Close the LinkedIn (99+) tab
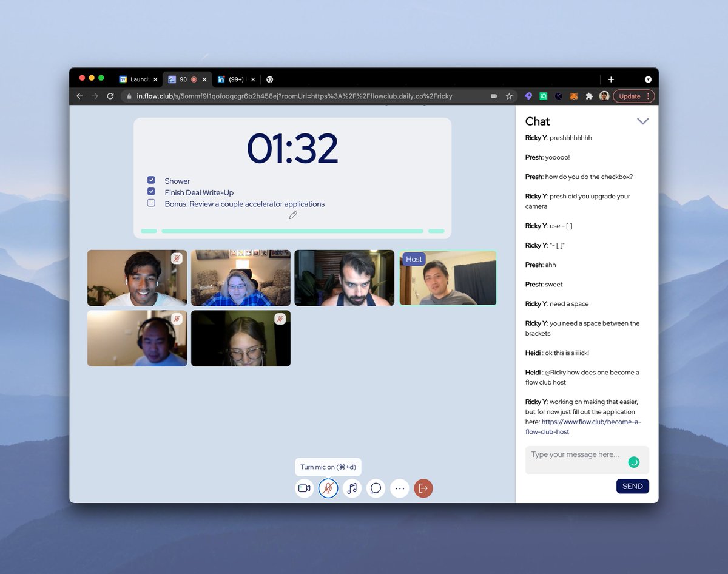This screenshot has height=574, width=728. [x=253, y=79]
